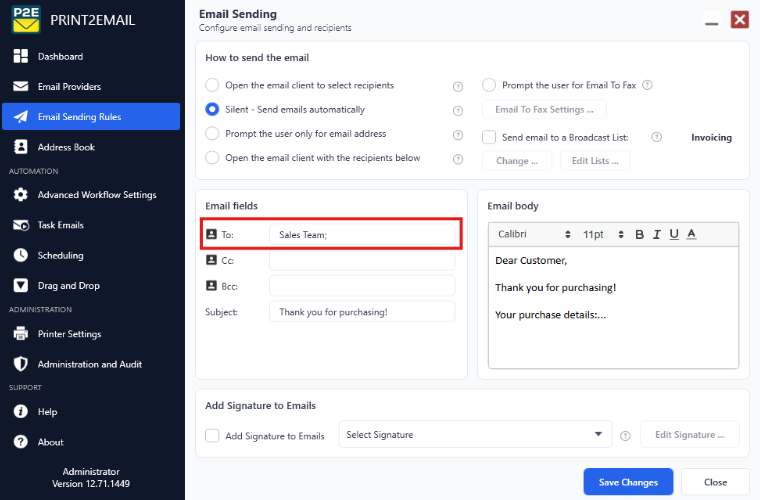Click Save Changes button
Image resolution: width=760 pixels, height=500 pixels.
(628, 482)
